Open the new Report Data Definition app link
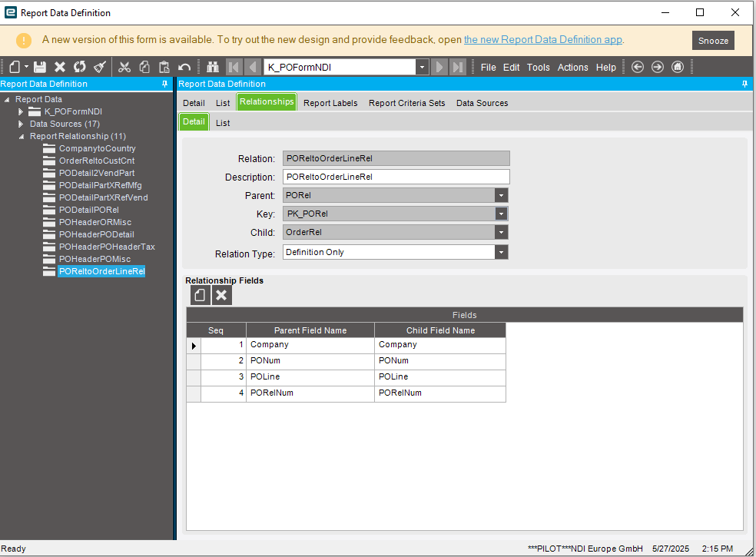This screenshot has width=756, height=557. point(543,39)
